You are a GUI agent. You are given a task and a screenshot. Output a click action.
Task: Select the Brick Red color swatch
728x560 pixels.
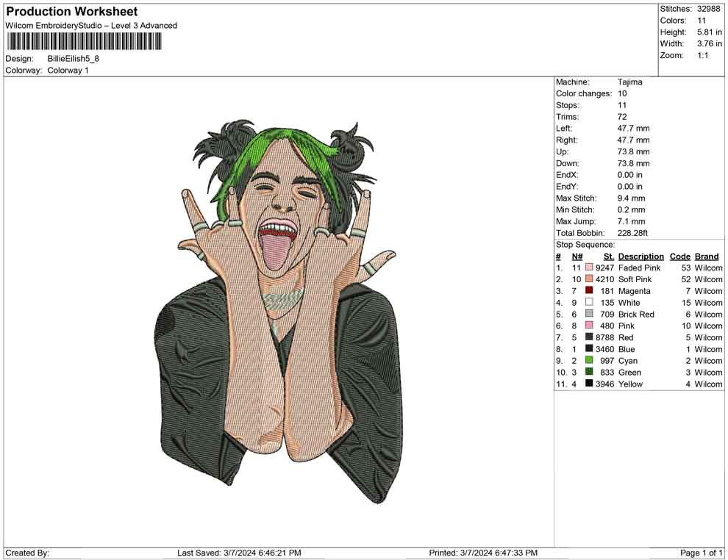tap(589, 314)
